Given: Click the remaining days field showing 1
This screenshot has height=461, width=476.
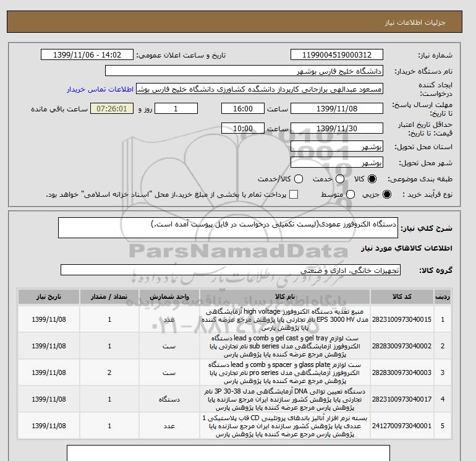Looking at the screenshot, I should [x=176, y=108].
